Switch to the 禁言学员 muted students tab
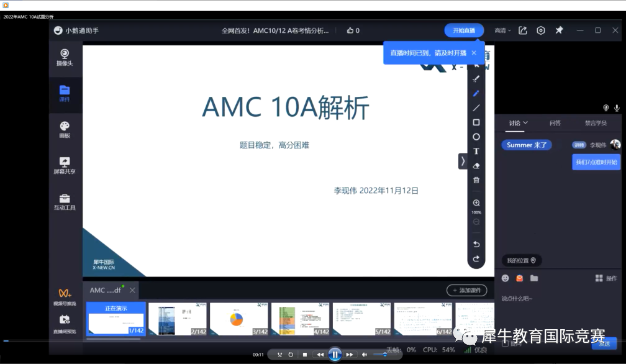626x364 pixels. coord(596,123)
